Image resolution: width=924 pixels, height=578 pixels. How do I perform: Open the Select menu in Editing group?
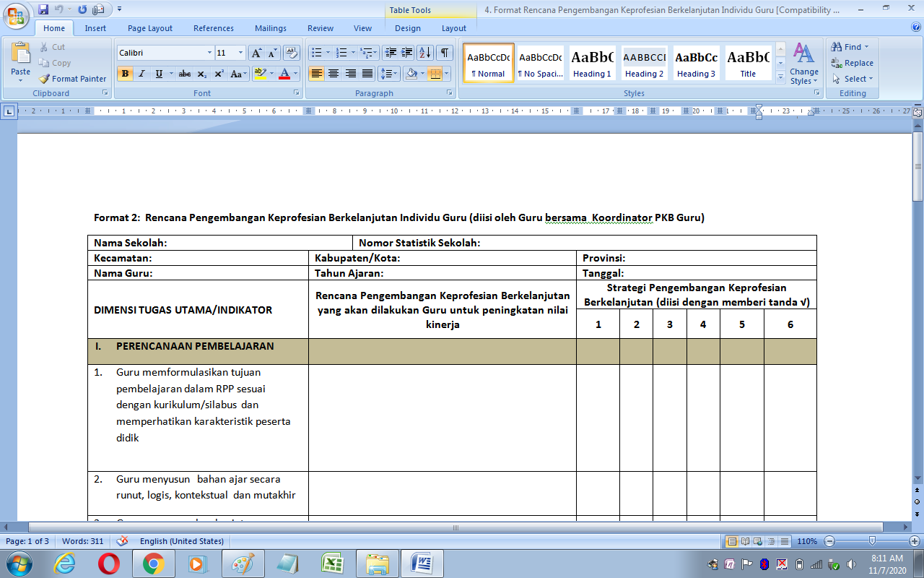[852, 79]
